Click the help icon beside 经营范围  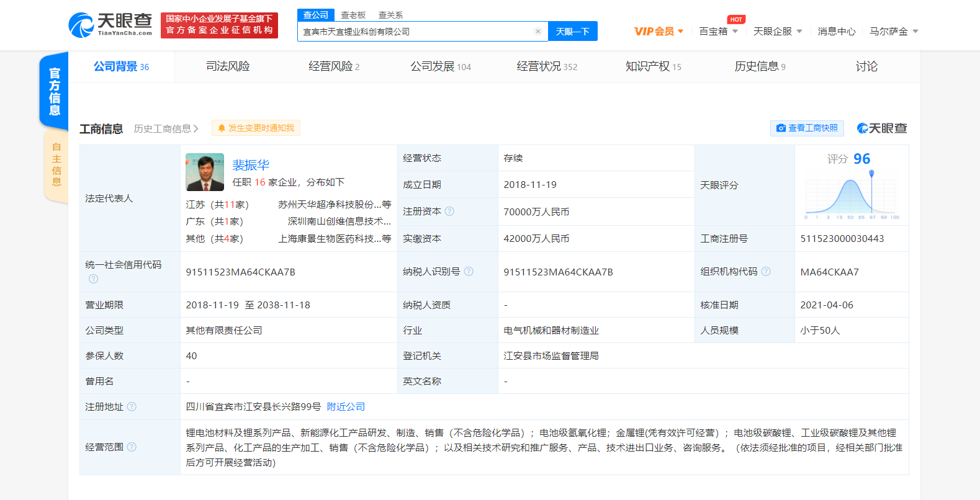tap(132, 447)
